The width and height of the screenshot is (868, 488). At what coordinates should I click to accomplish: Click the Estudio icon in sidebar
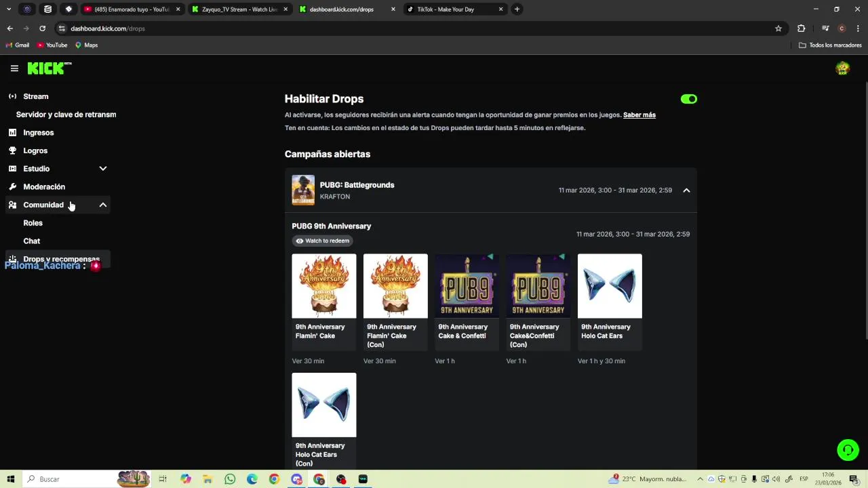[x=12, y=168]
